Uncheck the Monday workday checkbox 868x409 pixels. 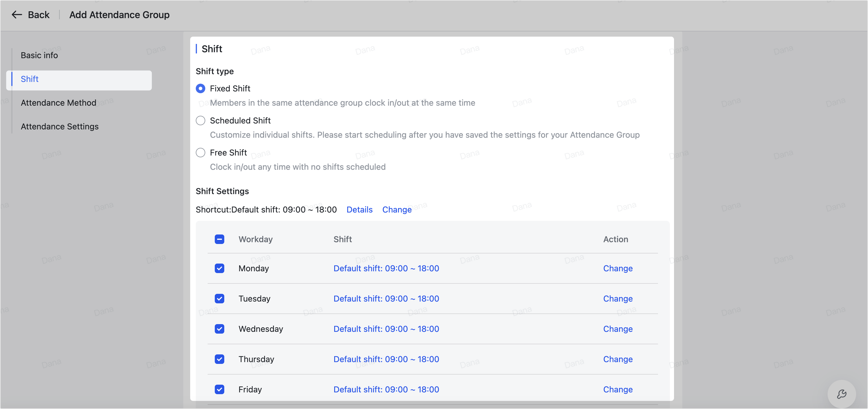pos(219,268)
